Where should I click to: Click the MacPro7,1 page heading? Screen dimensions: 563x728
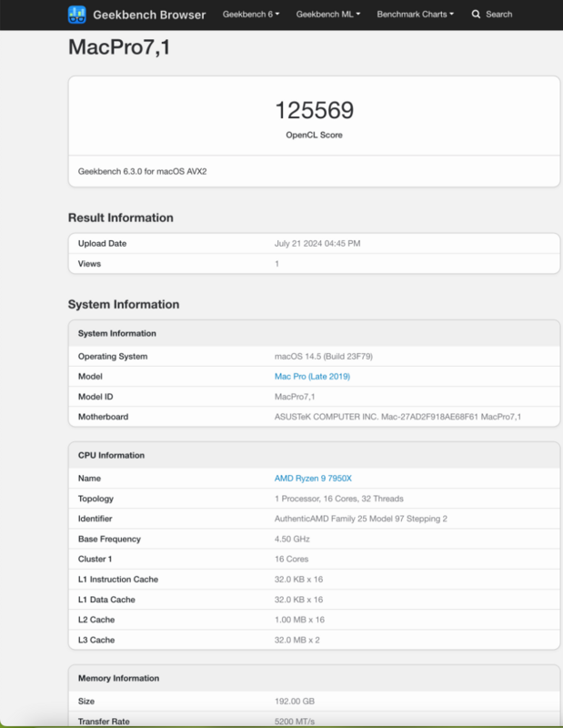coord(119,47)
